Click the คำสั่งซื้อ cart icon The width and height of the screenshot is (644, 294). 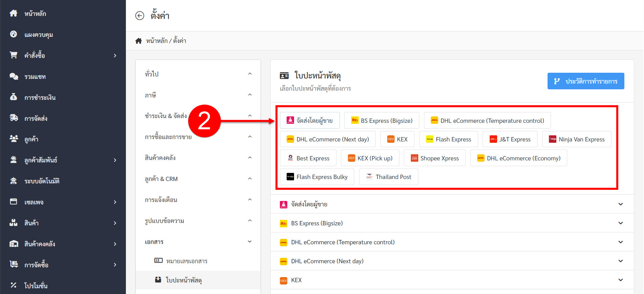14,55
